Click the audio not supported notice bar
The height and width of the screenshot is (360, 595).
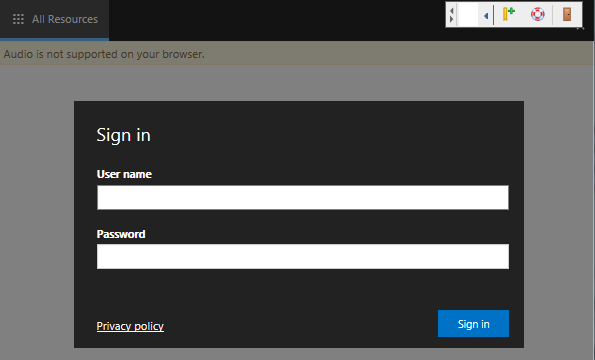point(297,54)
